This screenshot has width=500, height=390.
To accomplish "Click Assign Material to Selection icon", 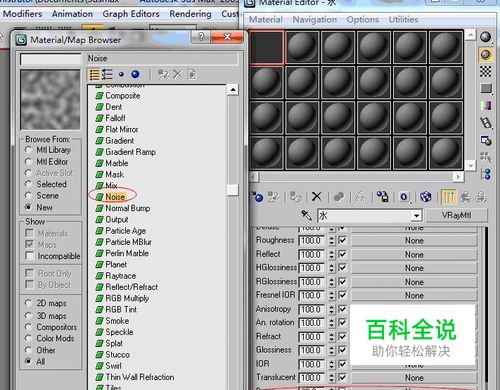I will pyautogui.click(x=295, y=197).
